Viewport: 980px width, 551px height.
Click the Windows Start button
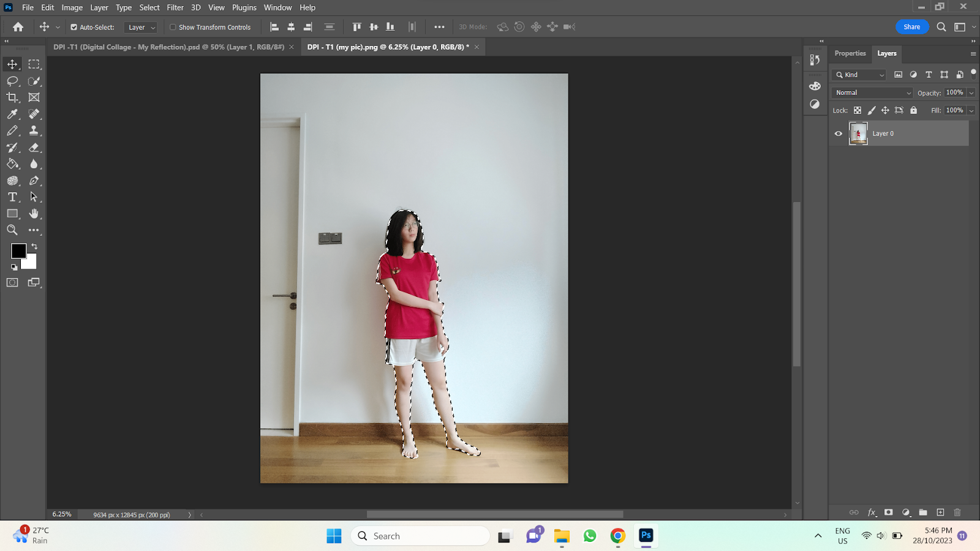[x=334, y=536]
